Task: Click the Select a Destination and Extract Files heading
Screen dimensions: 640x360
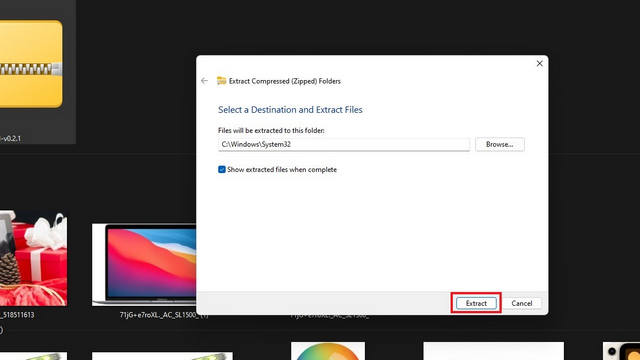Action: click(x=290, y=110)
